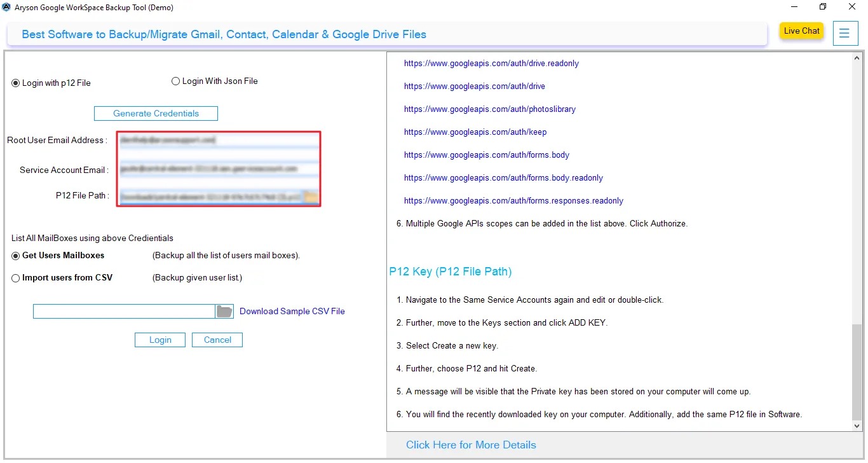The width and height of the screenshot is (868, 463).
Task: Click the folder icon beside P12 File Path
Action: [x=311, y=196]
